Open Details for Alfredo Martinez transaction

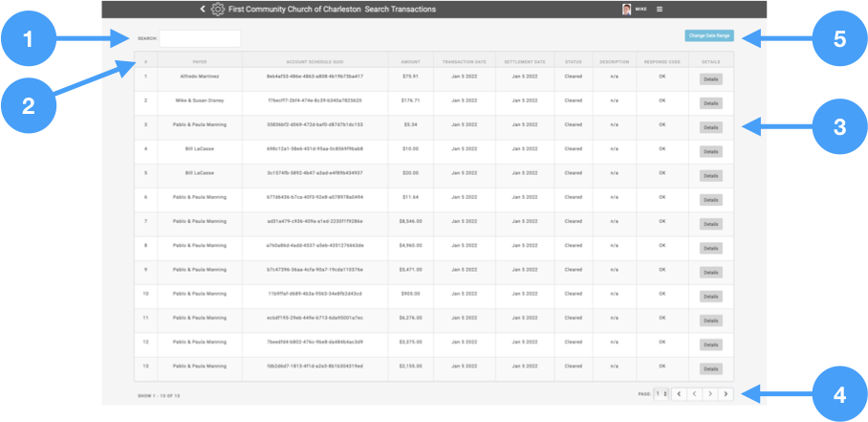click(x=710, y=78)
